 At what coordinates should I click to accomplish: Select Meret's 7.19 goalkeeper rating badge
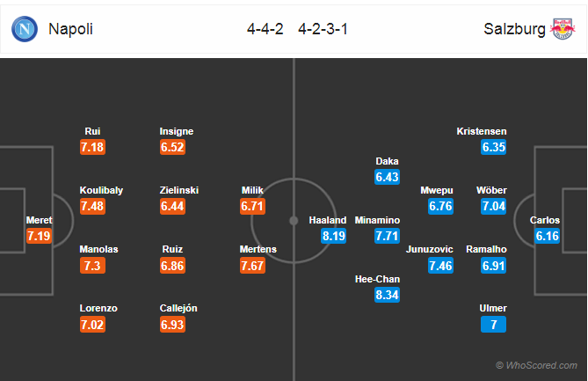click(x=39, y=236)
